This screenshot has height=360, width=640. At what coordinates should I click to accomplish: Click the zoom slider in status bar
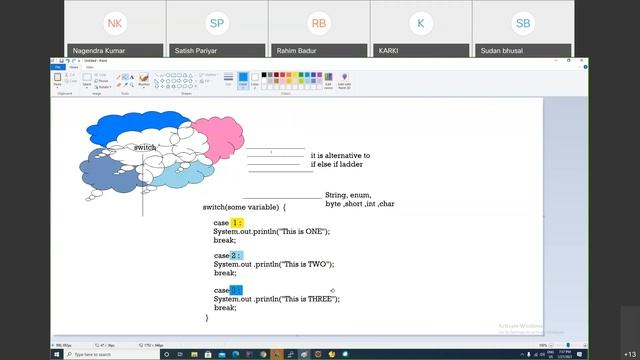tap(568, 345)
